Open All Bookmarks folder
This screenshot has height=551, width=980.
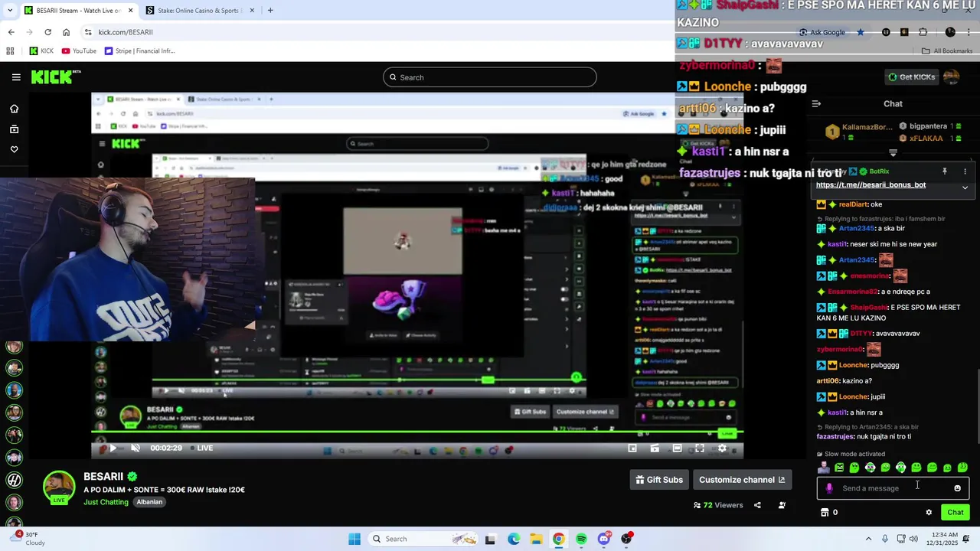(947, 51)
